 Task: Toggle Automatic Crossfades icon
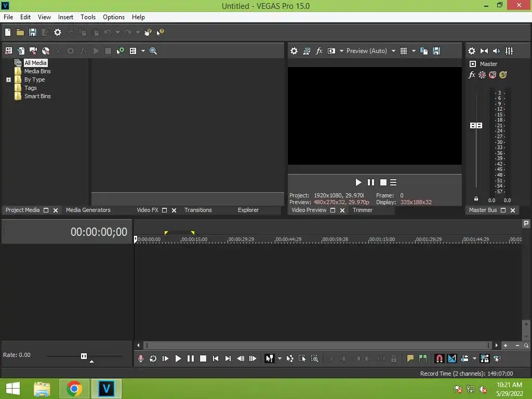click(x=452, y=358)
